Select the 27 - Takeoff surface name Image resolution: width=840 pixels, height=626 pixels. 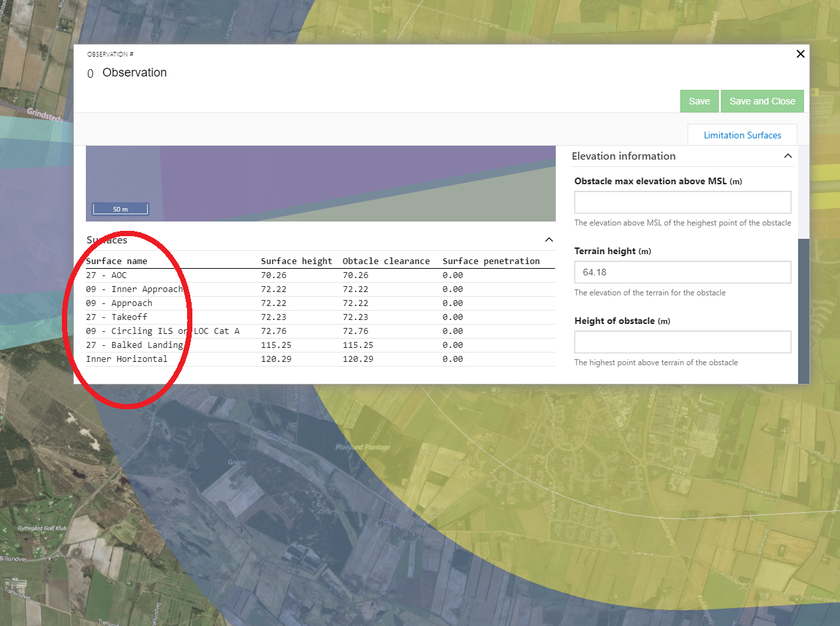pos(116,317)
